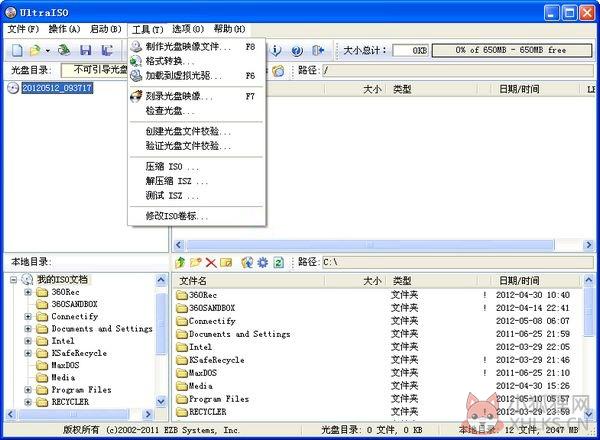Viewport: 600px width, 440px height.
Task: Select 360SANDBOX in the local tree
Action: tap(74, 304)
